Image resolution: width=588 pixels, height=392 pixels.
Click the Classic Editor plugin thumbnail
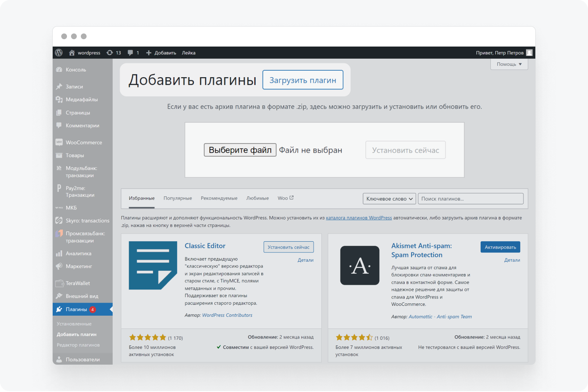pyautogui.click(x=153, y=265)
